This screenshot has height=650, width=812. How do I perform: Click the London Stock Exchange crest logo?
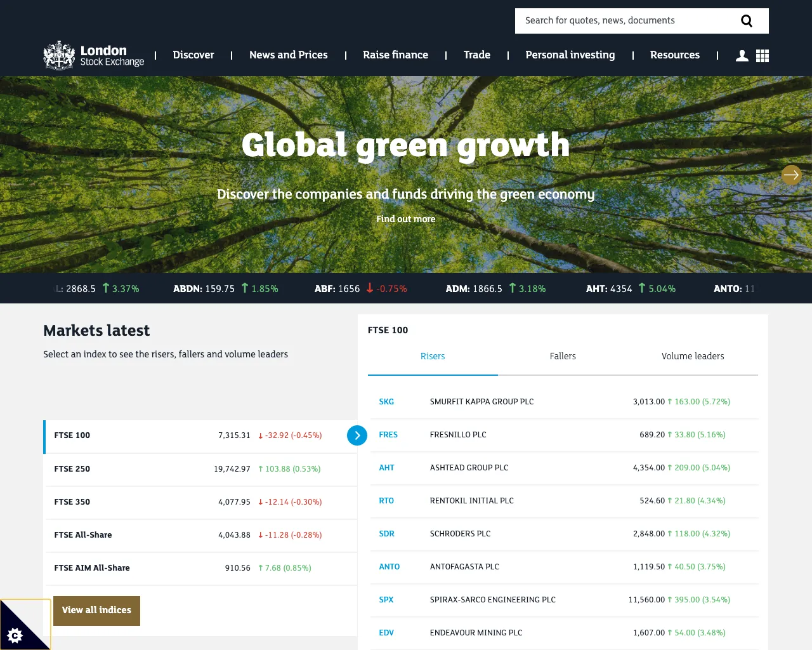(x=58, y=55)
